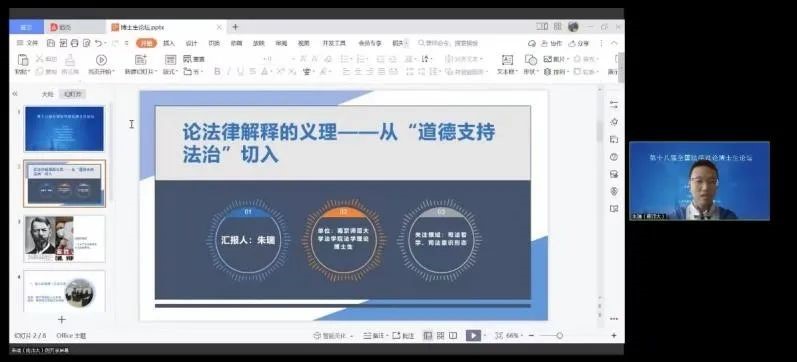Switch to 大纲 outline tab in left panel

[47, 94]
